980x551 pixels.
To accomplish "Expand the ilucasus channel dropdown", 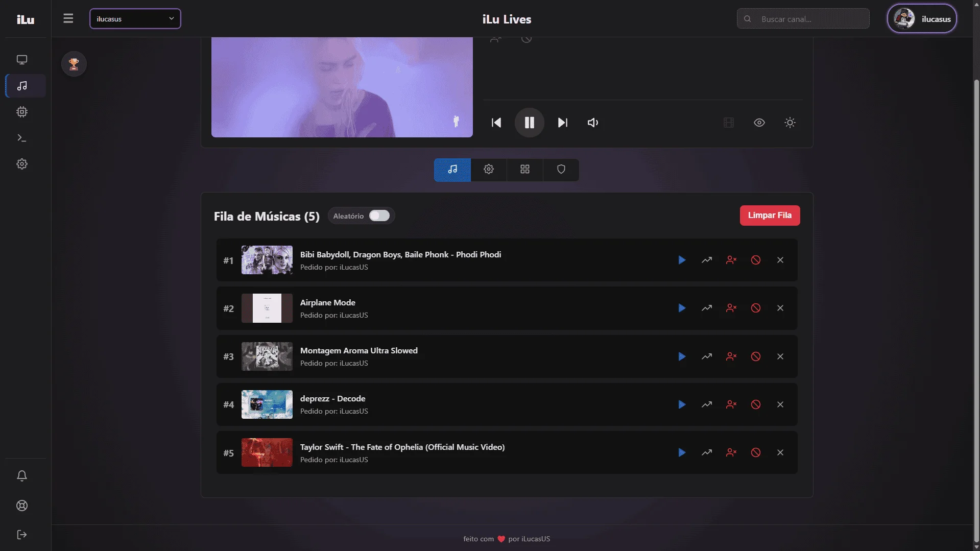I will tap(135, 19).
